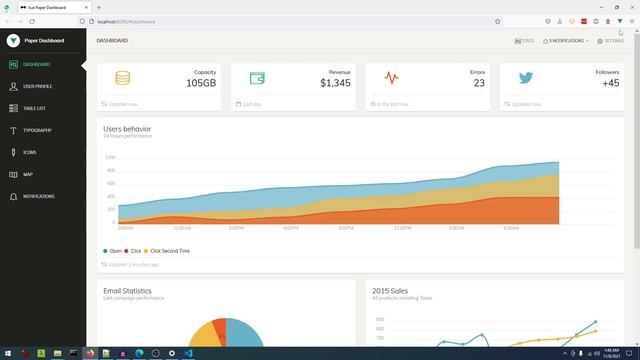
Task: Click the red Click legend dot
Action: point(126,251)
